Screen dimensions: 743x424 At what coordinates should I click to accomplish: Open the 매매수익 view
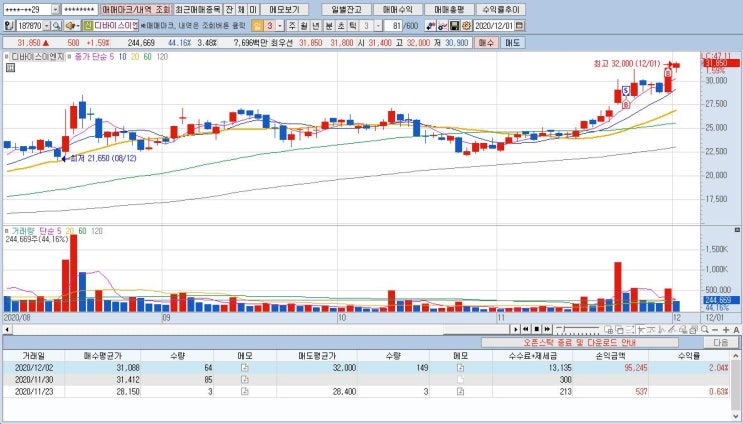(x=397, y=9)
